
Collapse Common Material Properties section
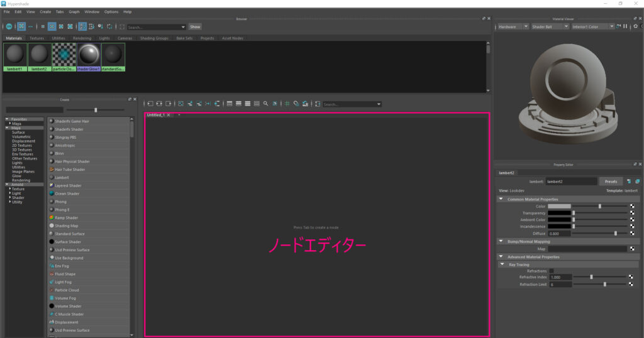[x=501, y=199]
